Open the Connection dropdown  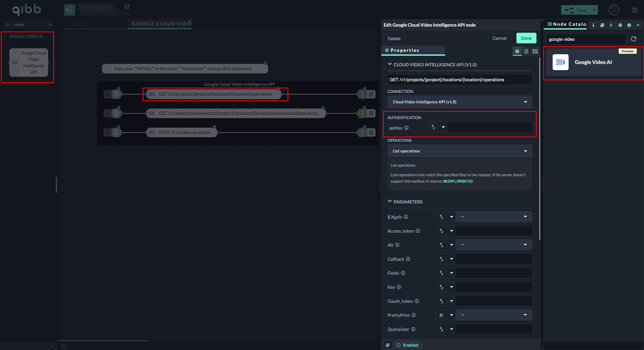460,102
